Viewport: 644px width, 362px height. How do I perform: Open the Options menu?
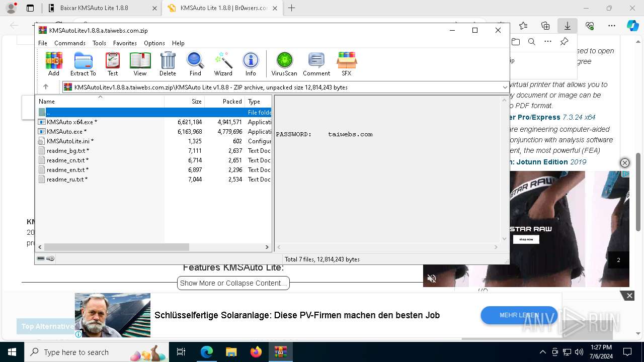[x=154, y=43]
